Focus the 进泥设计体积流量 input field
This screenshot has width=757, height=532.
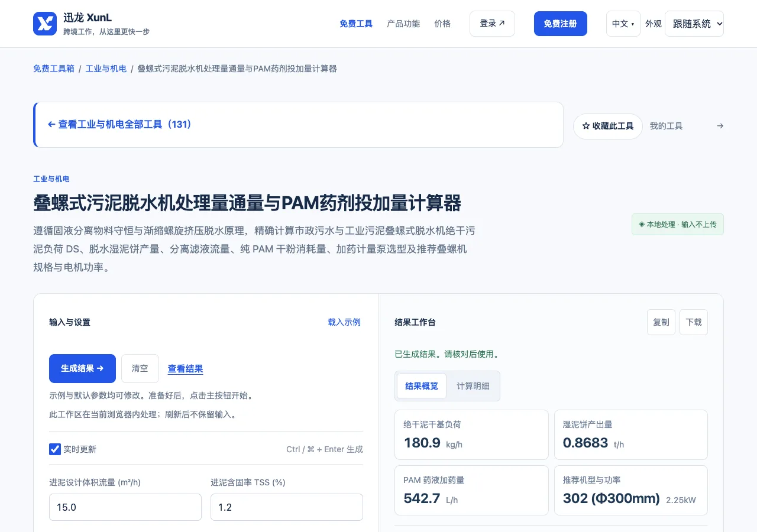point(125,507)
